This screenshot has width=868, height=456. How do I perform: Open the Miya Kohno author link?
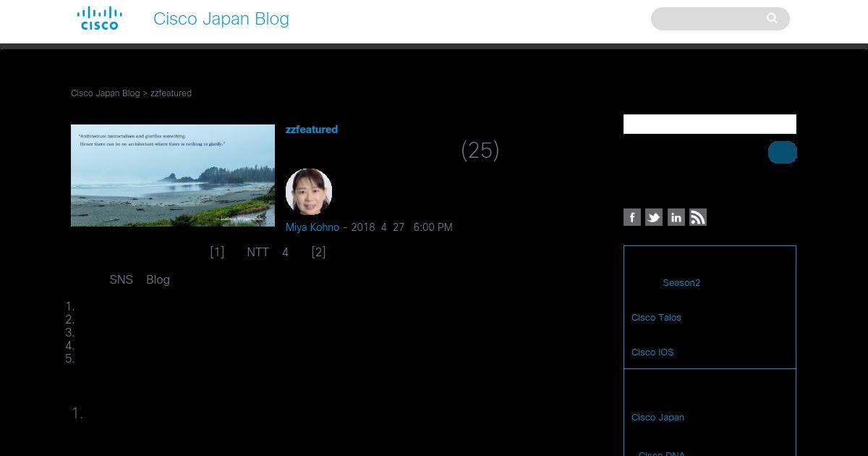pos(312,227)
